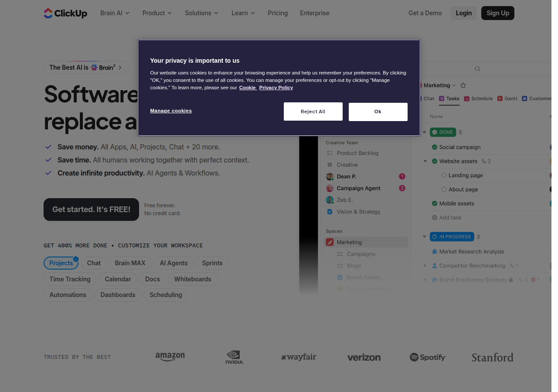558x392 pixels.
Task: Open the Brain AI menu
Action: coord(115,13)
